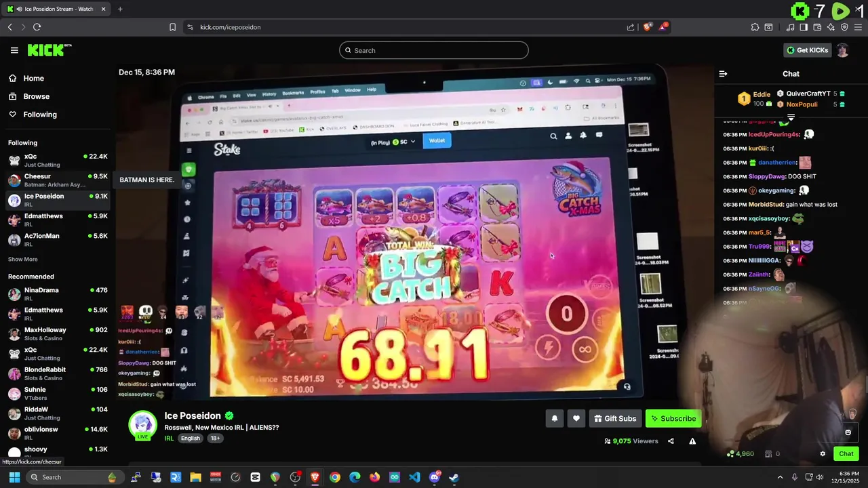Click NoxPopuli in leaderboard
The width and height of the screenshot is (868, 488).
click(x=802, y=104)
